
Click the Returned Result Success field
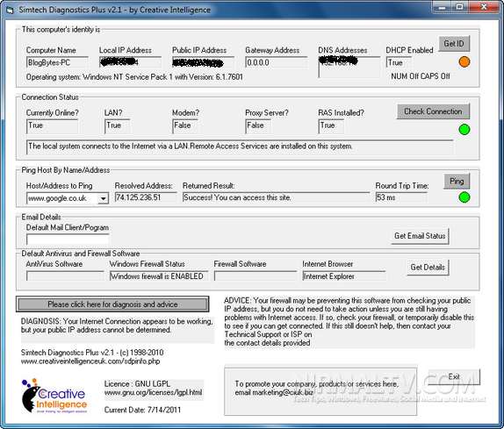(x=276, y=197)
